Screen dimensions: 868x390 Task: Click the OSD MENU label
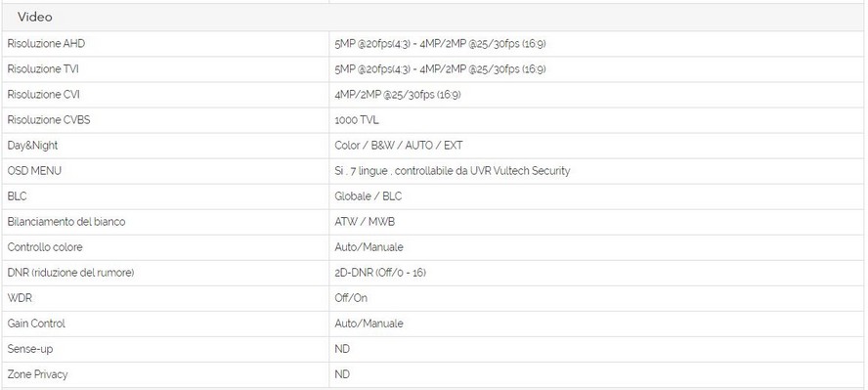34,171
